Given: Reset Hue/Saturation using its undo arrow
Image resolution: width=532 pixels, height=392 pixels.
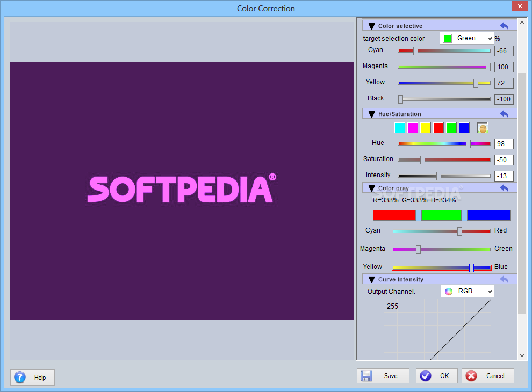Looking at the screenshot, I should pyautogui.click(x=504, y=114).
